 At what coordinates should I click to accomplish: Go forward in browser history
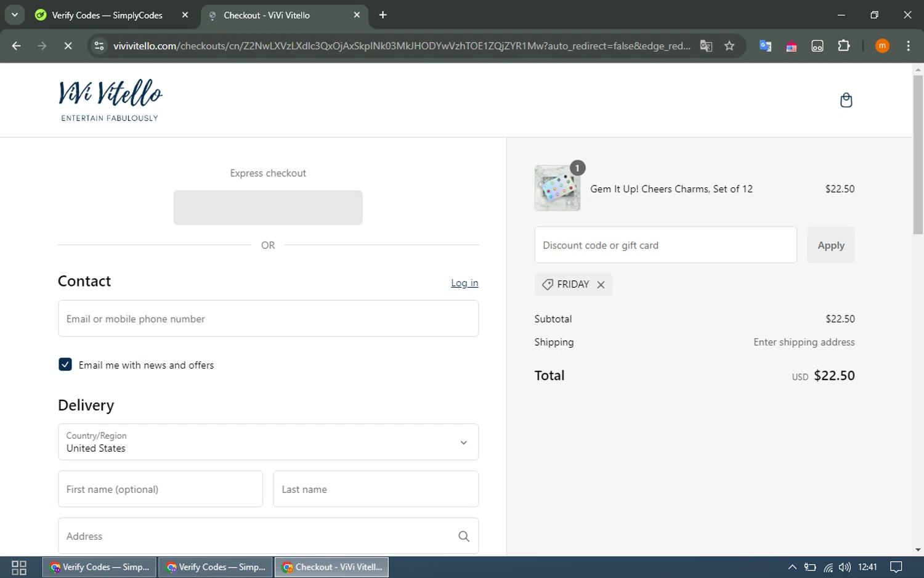[42, 46]
